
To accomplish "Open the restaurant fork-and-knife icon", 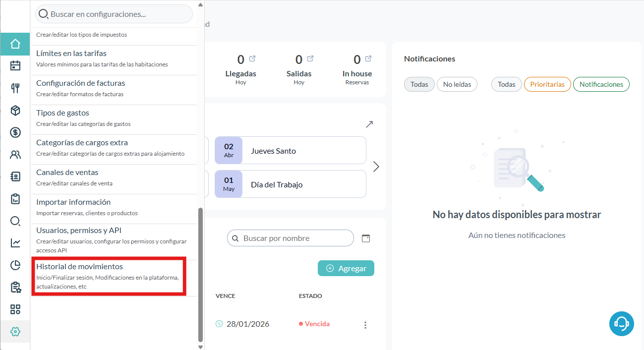I will [x=15, y=88].
